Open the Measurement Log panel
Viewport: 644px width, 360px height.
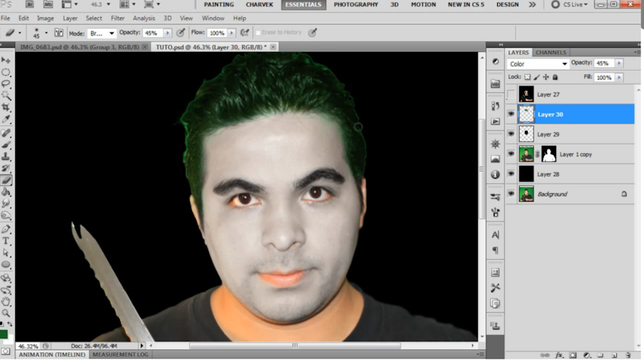pos(120,354)
